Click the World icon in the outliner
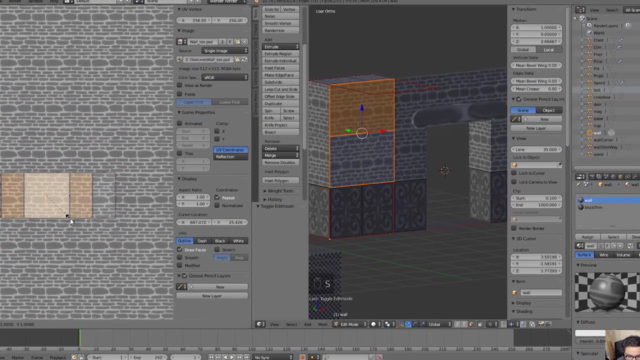The width and height of the screenshot is (640, 360). tap(589, 33)
